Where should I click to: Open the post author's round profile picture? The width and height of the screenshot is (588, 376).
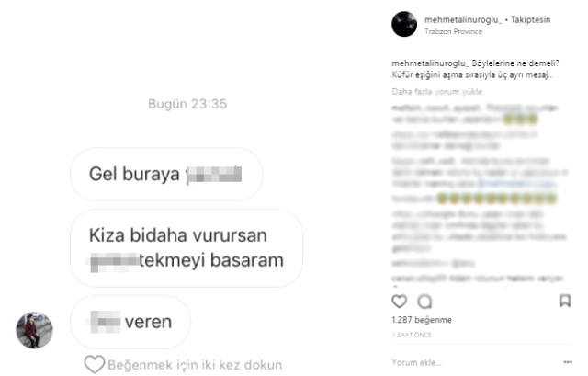[x=404, y=24]
